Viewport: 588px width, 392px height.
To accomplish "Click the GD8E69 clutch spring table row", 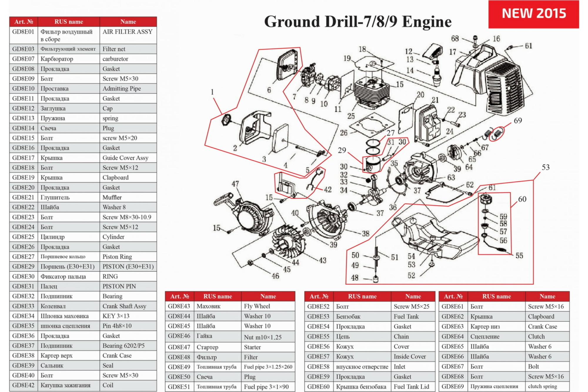I will [x=504, y=386].
